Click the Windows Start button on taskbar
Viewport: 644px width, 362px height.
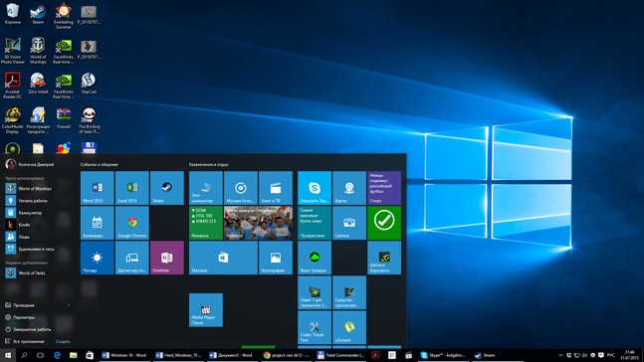pyautogui.click(x=8, y=355)
